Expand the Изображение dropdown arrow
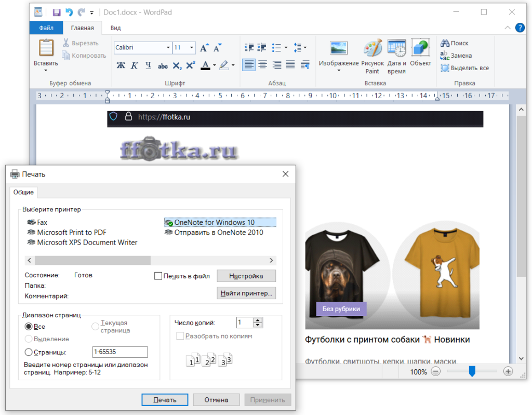This screenshot has width=532, height=415. coord(339,71)
